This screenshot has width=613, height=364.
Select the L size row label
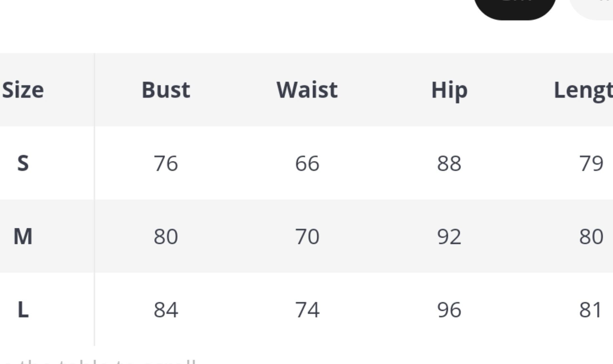(23, 310)
